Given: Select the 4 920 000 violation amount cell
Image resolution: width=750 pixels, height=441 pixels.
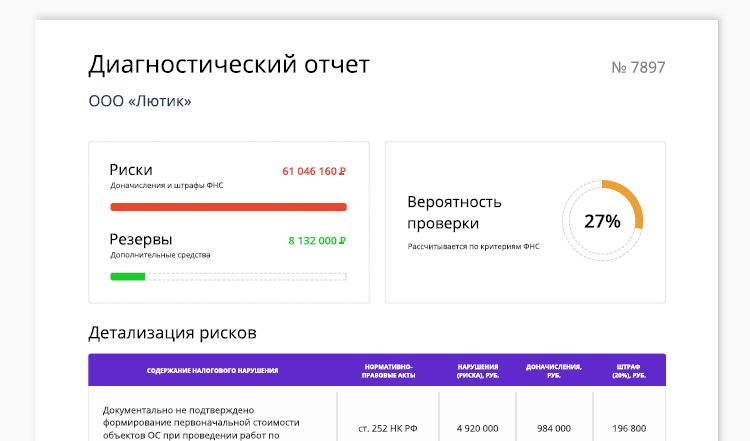Looking at the screenshot, I should [x=477, y=428].
